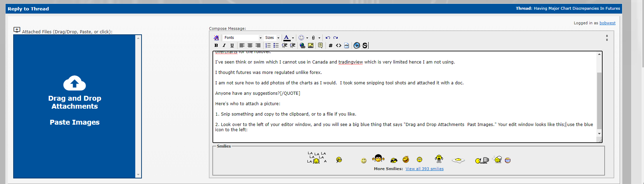644x184 pixels.
Task: Insert the big toothy grin smiley
Action: tap(508, 160)
